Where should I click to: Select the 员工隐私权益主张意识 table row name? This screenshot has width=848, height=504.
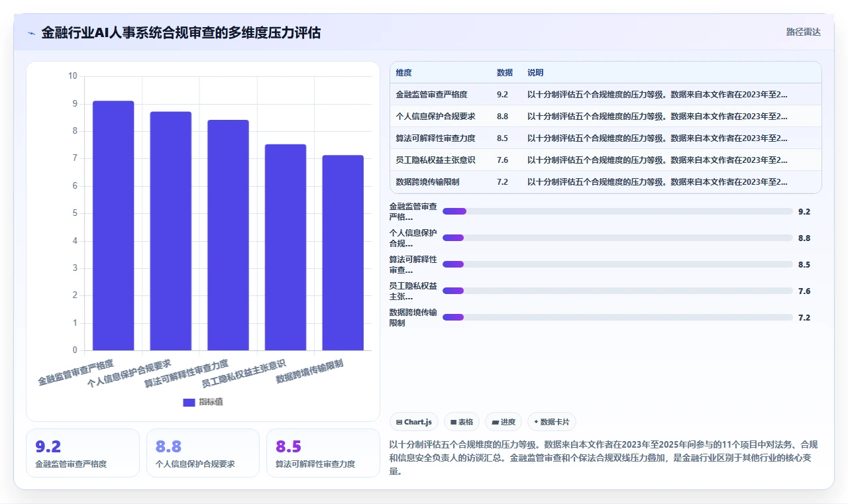(435, 160)
